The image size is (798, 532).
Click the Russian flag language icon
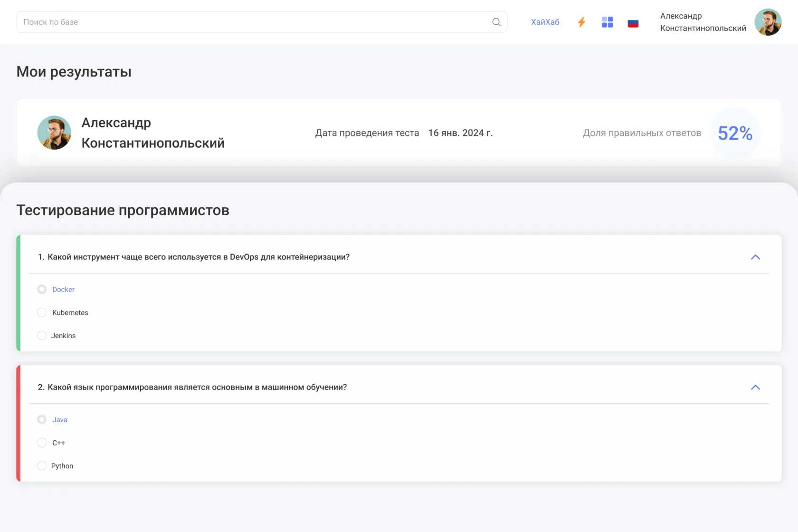click(633, 23)
